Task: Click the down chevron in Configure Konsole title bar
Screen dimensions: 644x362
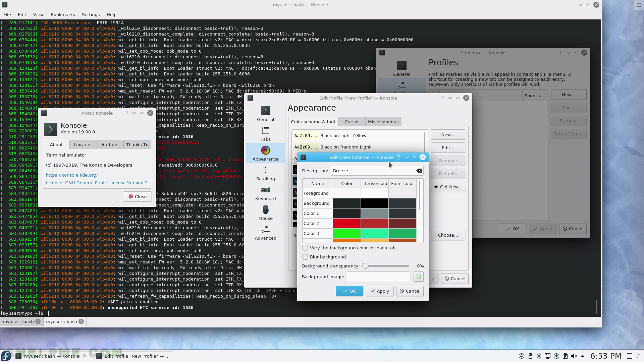Action: pos(568,53)
